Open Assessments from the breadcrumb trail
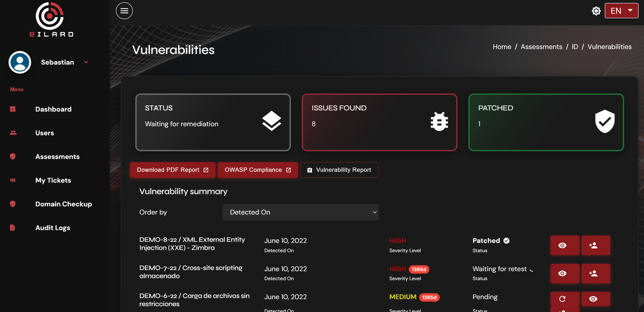644x312 pixels. pyautogui.click(x=541, y=47)
